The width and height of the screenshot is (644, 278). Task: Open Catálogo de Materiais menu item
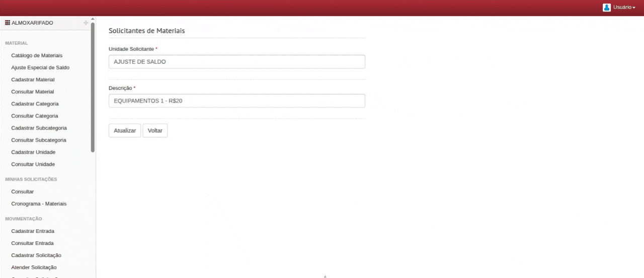pyautogui.click(x=37, y=55)
